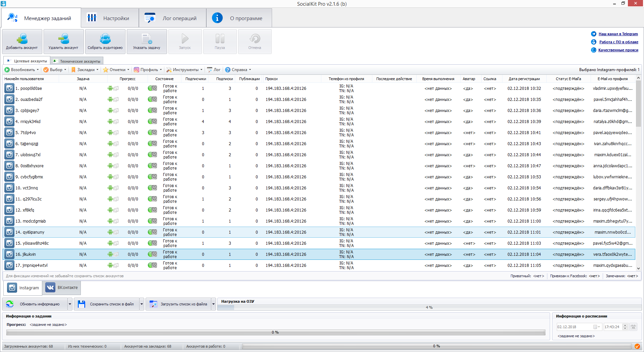Click Android icon in 7tdp4vo row
Image resolution: width=644 pixels, height=352 pixels.
pos(110,133)
